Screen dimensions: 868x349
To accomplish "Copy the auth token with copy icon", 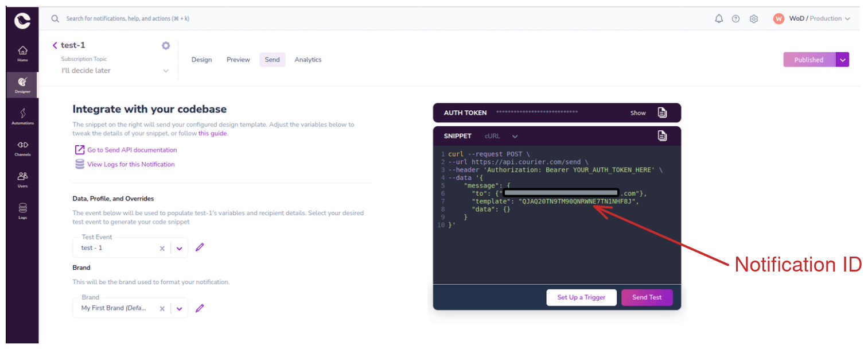I will pos(662,113).
